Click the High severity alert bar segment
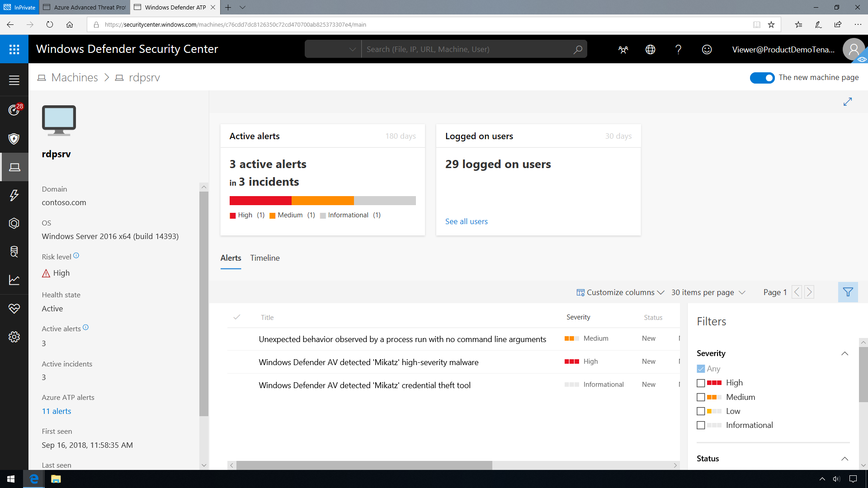 (x=260, y=200)
